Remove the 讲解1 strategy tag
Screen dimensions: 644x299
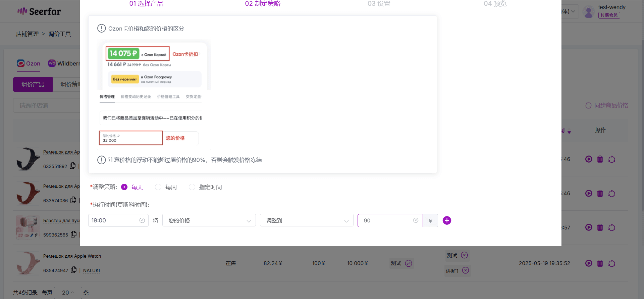[x=466, y=270]
